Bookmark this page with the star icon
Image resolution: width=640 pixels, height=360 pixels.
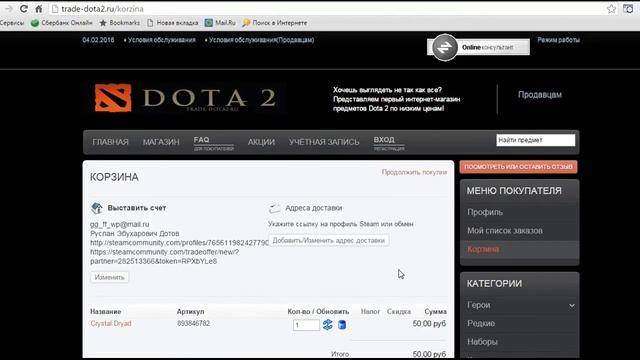point(611,9)
